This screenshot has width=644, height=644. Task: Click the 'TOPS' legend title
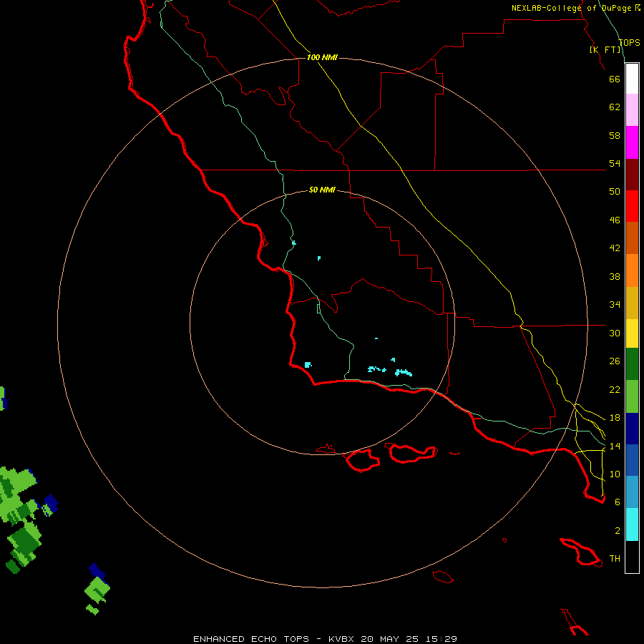[x=629, y=42]
